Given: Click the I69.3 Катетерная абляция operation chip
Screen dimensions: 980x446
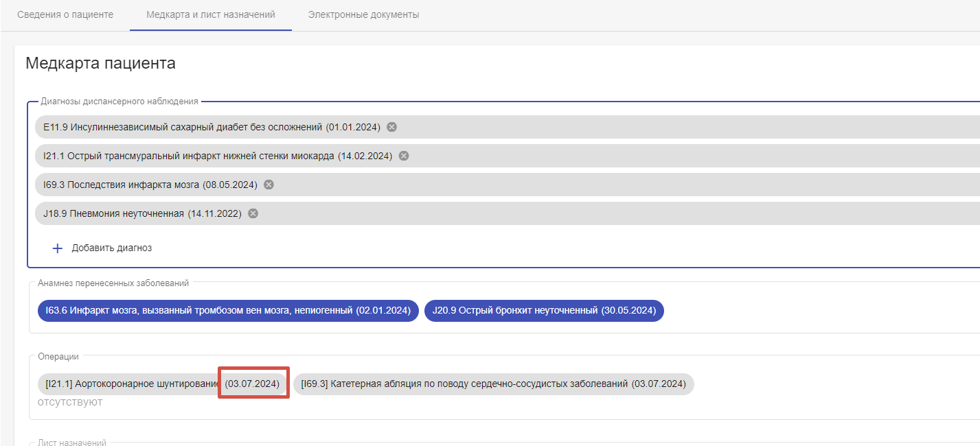Looking at the screenshot, I should pyautogui.click(x=493, y=384).
